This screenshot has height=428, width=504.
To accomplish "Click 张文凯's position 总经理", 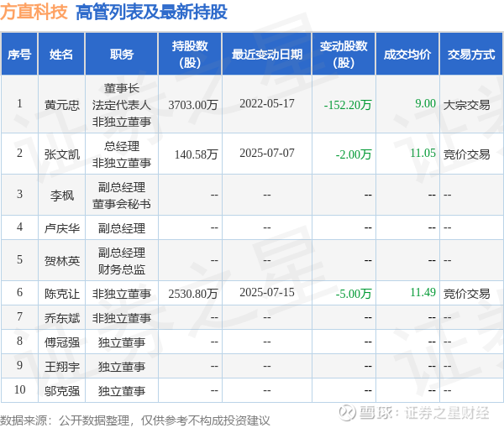I will pyautogui.click(x=122, y=146).
